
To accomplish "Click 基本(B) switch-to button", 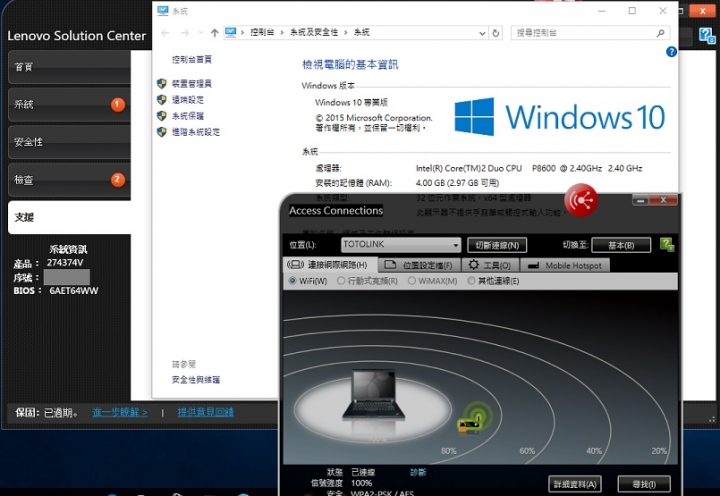I will (621, 245).
